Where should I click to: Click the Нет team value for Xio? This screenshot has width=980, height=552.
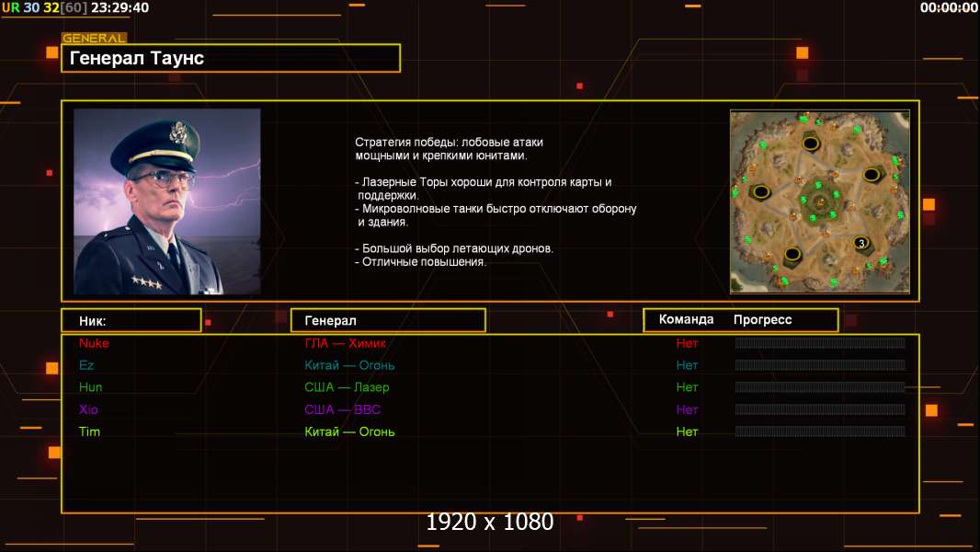pyautogui.click(x=687, y=409)
